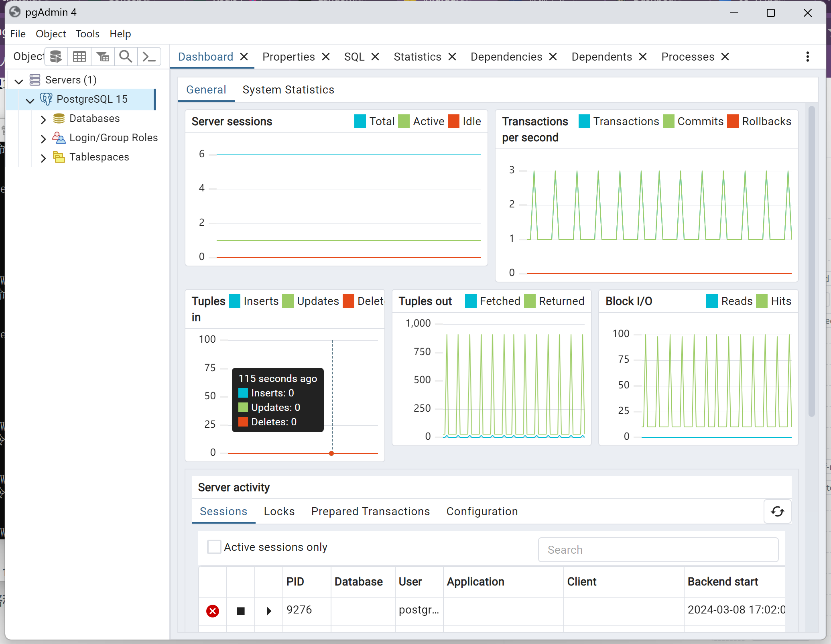831x644 pixels.
Task: Expand the Login/Group Roles node
Action: [43, 138]
